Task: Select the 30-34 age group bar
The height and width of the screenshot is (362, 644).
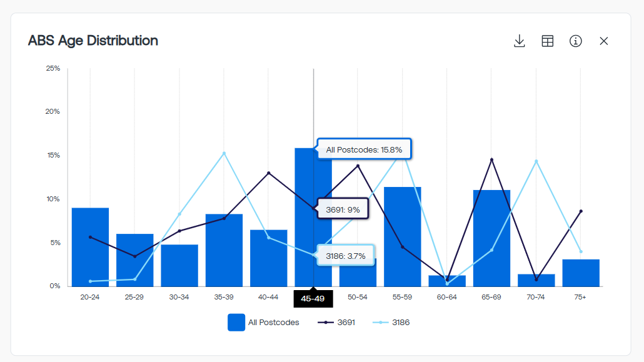Action: pos(179,266)
